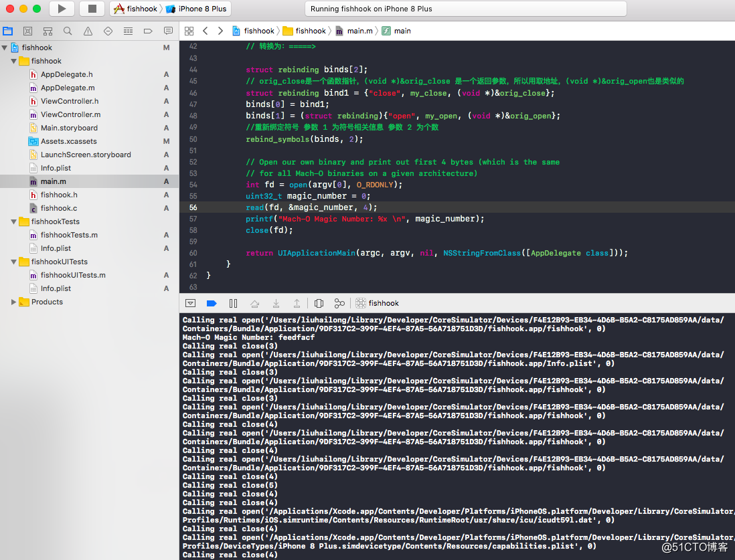Click main.m in the jump bar
This screenshot has height=560, width=735.
[354, 31]
